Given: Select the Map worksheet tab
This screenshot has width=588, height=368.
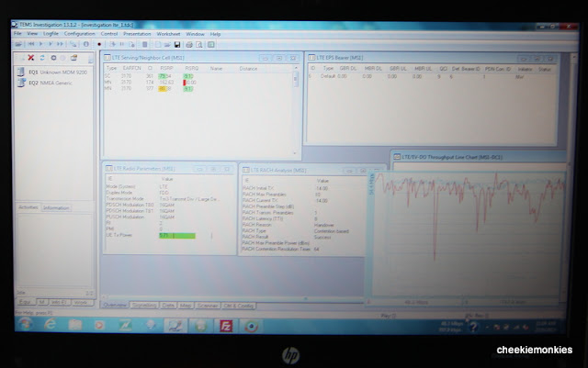Looking at the screenshot, I should point(186,306).
